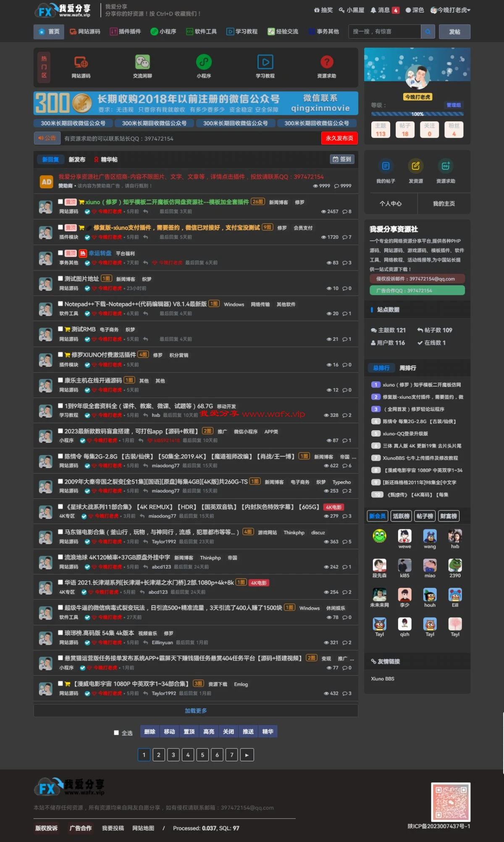Click the search magnifier button
This screenshot has width=504, height=842.
point(428,32)
